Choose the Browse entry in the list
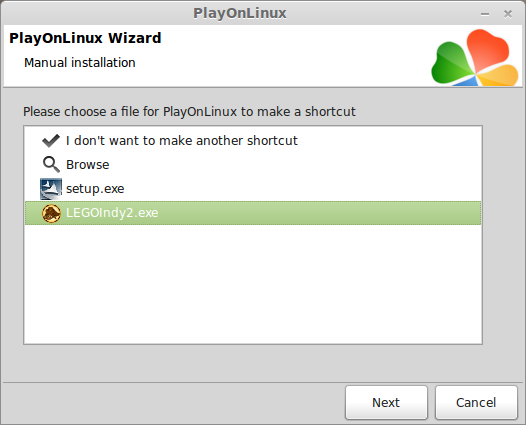Image resolution: width=526 pixels, height=425 pixels. coord(88,165)
